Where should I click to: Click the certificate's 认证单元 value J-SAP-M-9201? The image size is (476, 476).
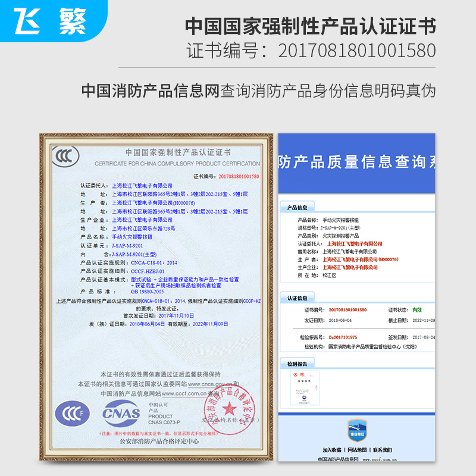click(x=127, y=246)
